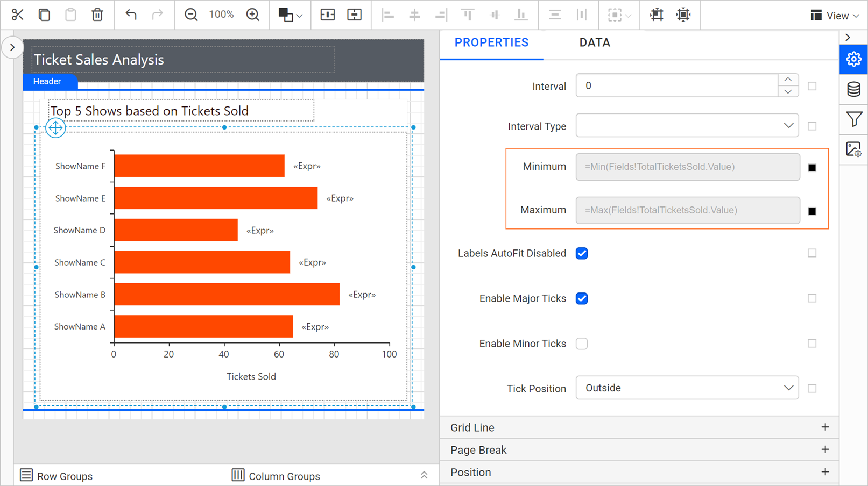The image size is (868, 486).
Task: Click the Copy icon in toolbar
Action: [44, 15]
